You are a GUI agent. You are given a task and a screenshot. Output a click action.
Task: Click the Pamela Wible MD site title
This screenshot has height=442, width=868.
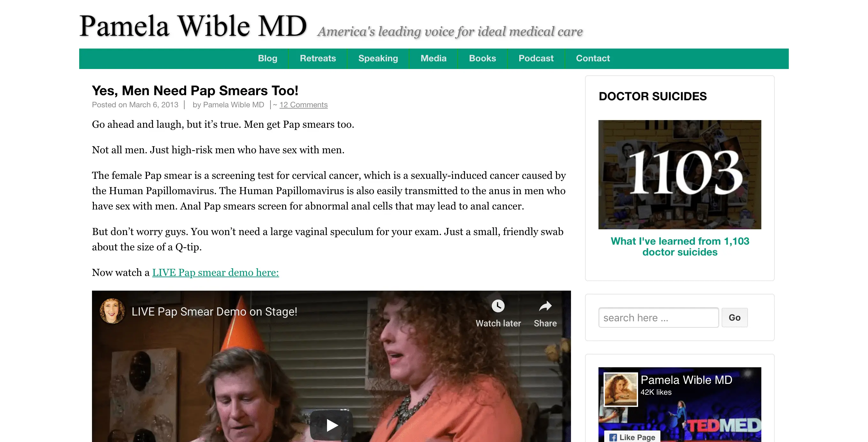pyautogui.click(x=193, y=26)
